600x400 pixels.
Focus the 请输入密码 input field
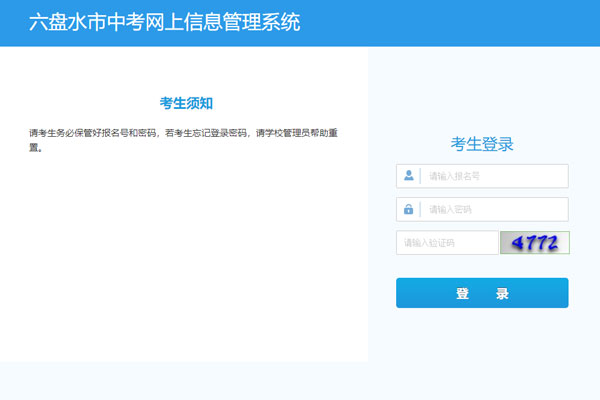(x=482, y=209)
